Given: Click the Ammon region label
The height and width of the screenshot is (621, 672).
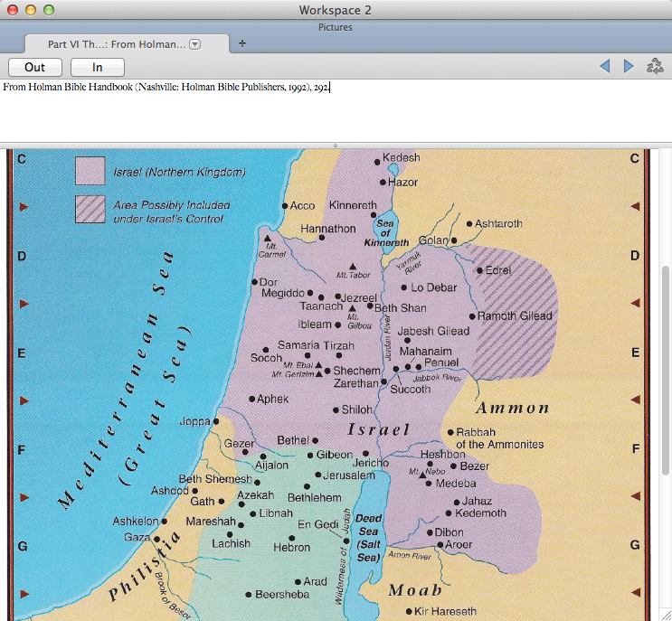Looking at the screenshot, I should point(513,408).
